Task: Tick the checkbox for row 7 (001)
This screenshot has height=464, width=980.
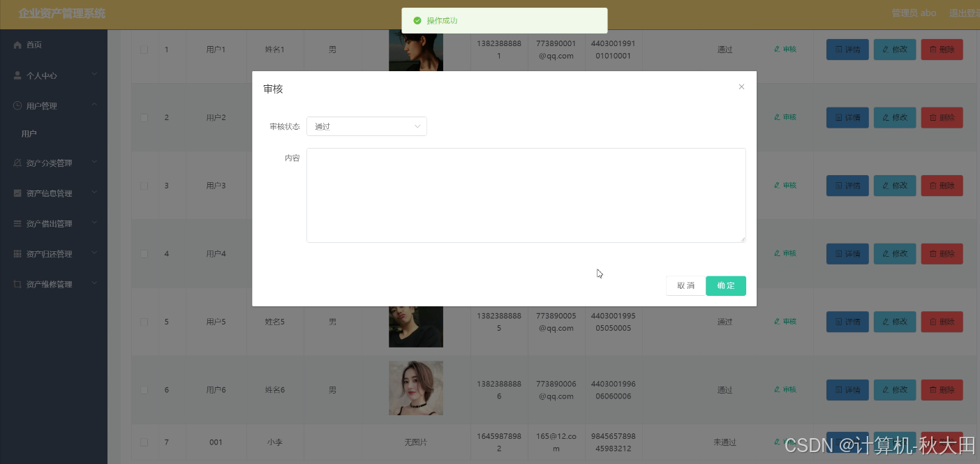Action: (144, 442)
